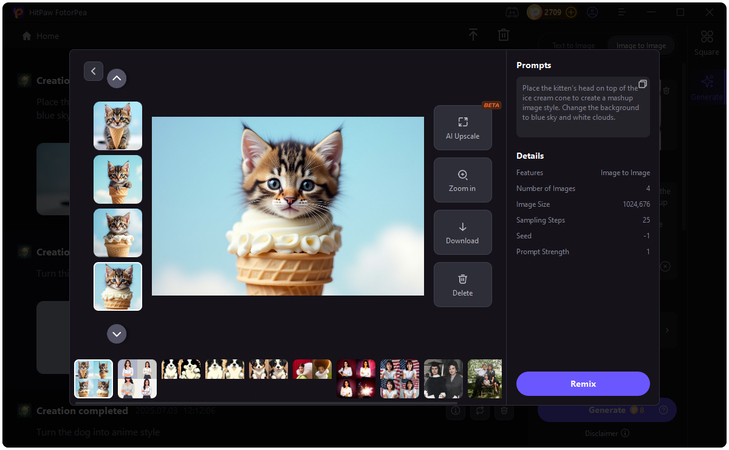Screen dimensions: 729x450
Task: Select the second kitten cone thumbnail
Action: tap(118, 179)
